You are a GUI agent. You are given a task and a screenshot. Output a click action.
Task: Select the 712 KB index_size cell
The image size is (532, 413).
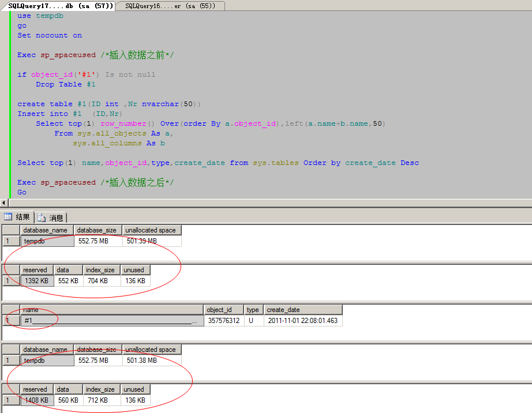coord(102,400)
